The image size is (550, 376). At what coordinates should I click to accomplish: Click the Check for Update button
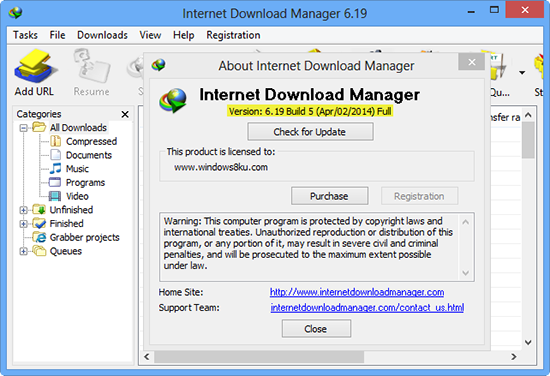[x=310, y=132]
